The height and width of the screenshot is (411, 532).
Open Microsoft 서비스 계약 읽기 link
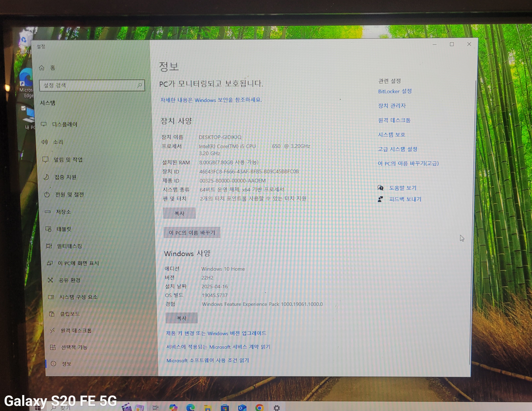(218, 347)
